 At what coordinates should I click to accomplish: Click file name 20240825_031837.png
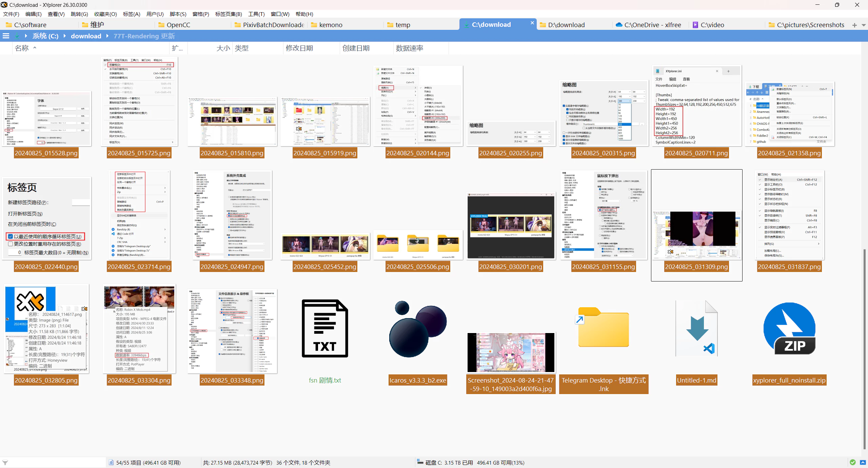tap(789, 267)
